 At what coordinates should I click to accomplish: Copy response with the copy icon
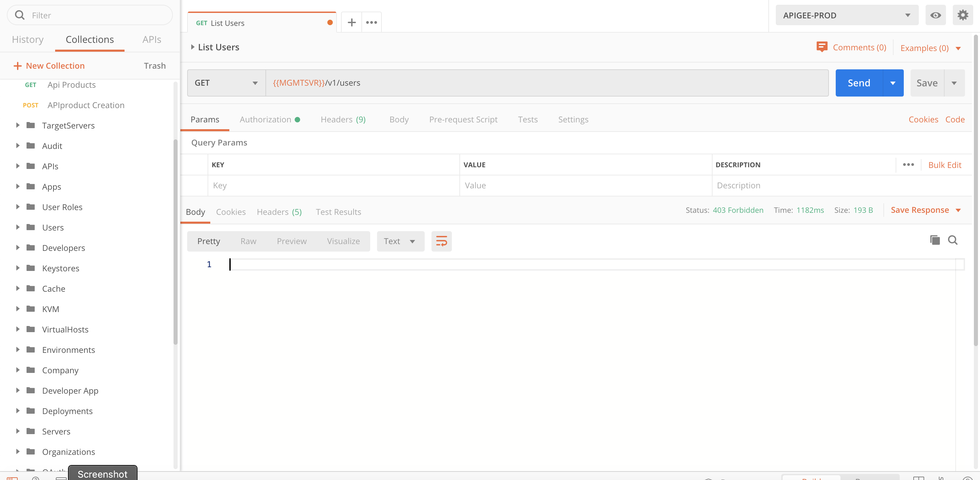(935, 240)
